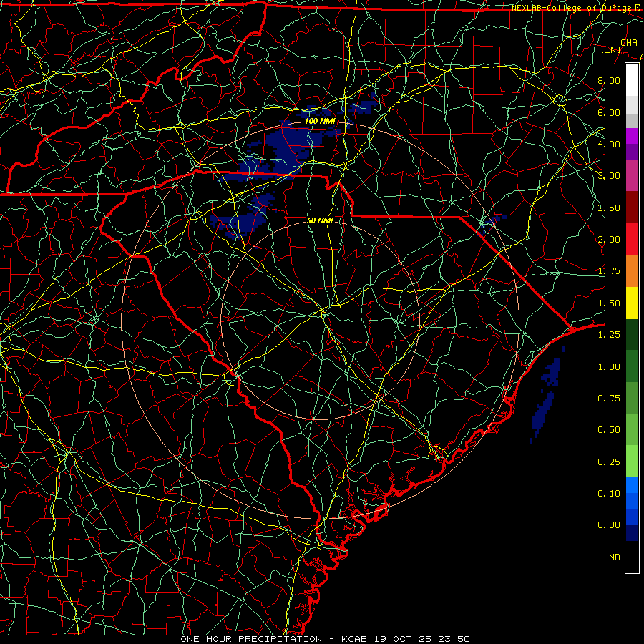Click the 3.00 legend value
This screenshot has width=644, height=644.
click(609, 176)
